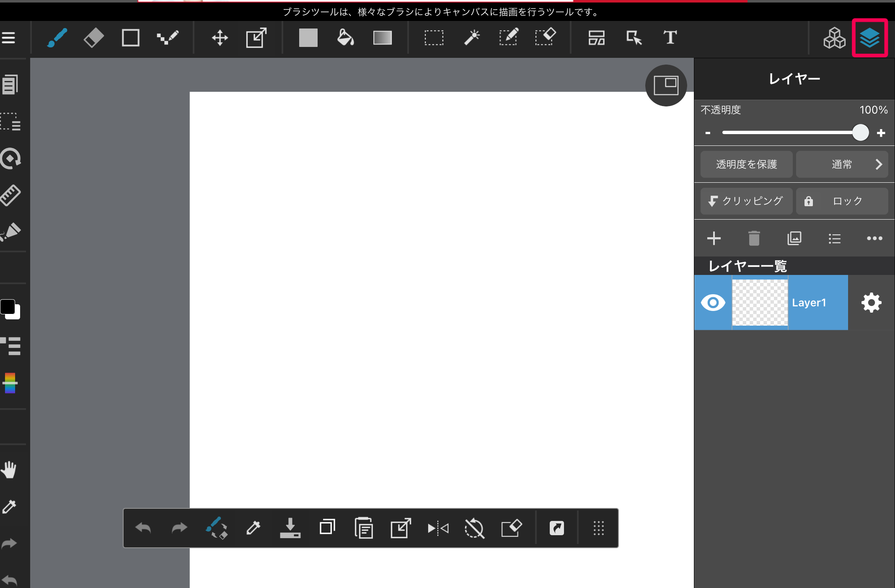The height and width of the screenshot is (588, 895).
Task: Open selection menu in left sidebar
Action: [x=10, y=122]
